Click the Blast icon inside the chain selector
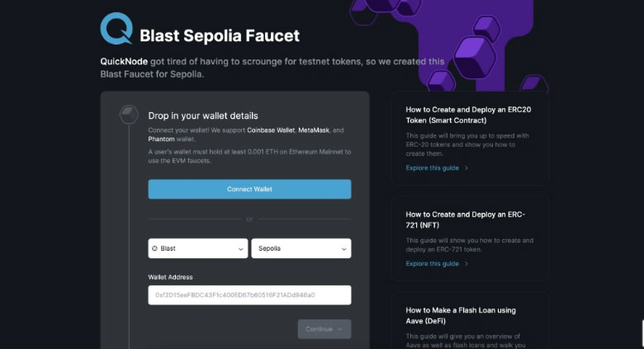The image size is (644, 349). pos(154,248)
